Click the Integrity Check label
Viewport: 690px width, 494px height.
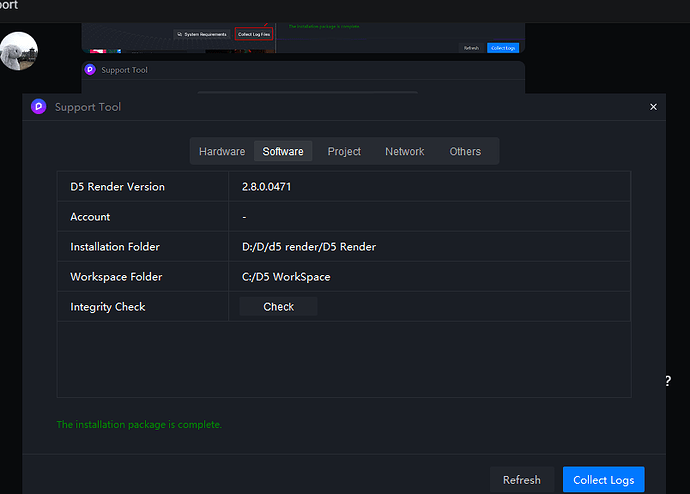point(108,307)
